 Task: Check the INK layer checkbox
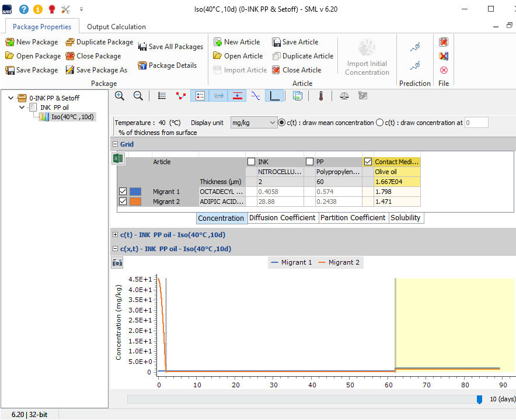coord(251,162)
